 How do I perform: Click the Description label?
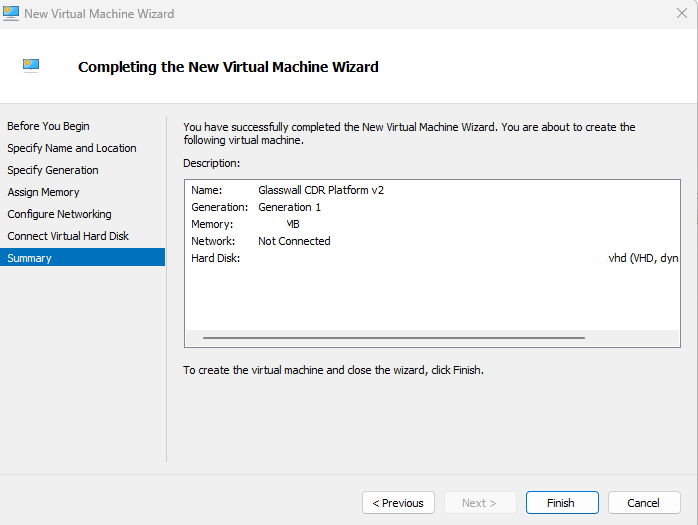coord(211,163)
